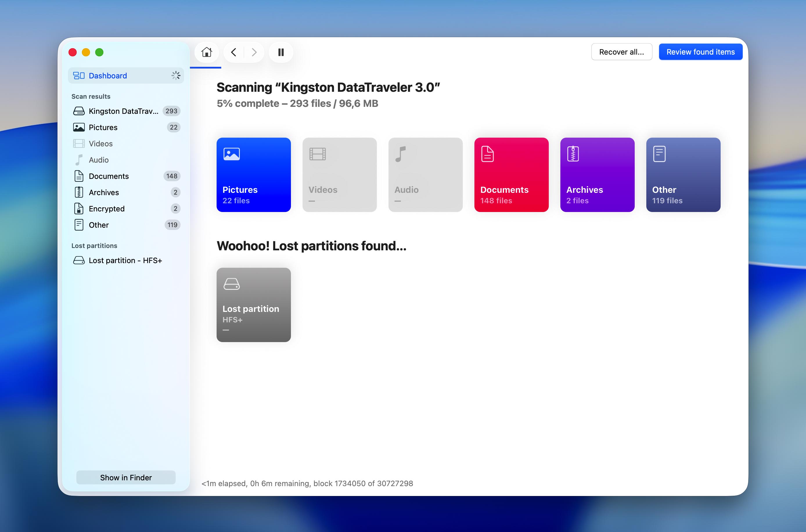Click zip icon on the Archives tile
This screenshot has height=532, width=806.
click(573, 154)
